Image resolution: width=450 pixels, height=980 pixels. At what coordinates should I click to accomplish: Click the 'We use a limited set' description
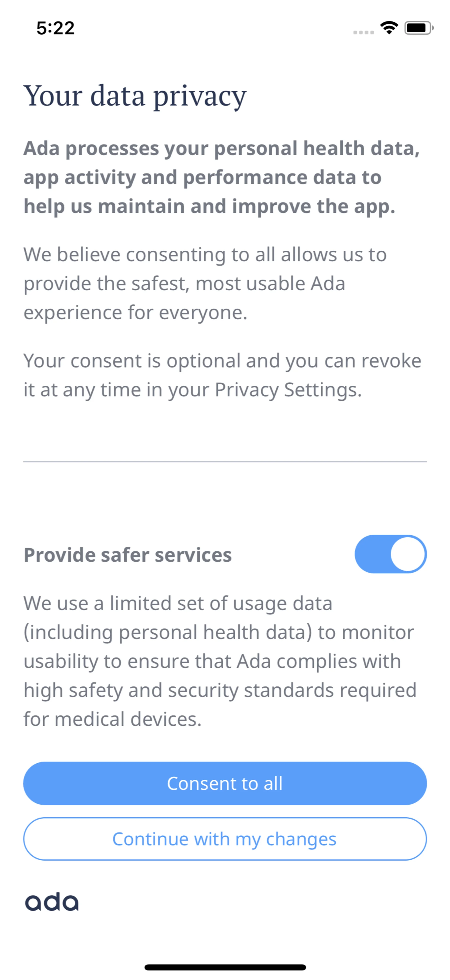tap(220, 661)
